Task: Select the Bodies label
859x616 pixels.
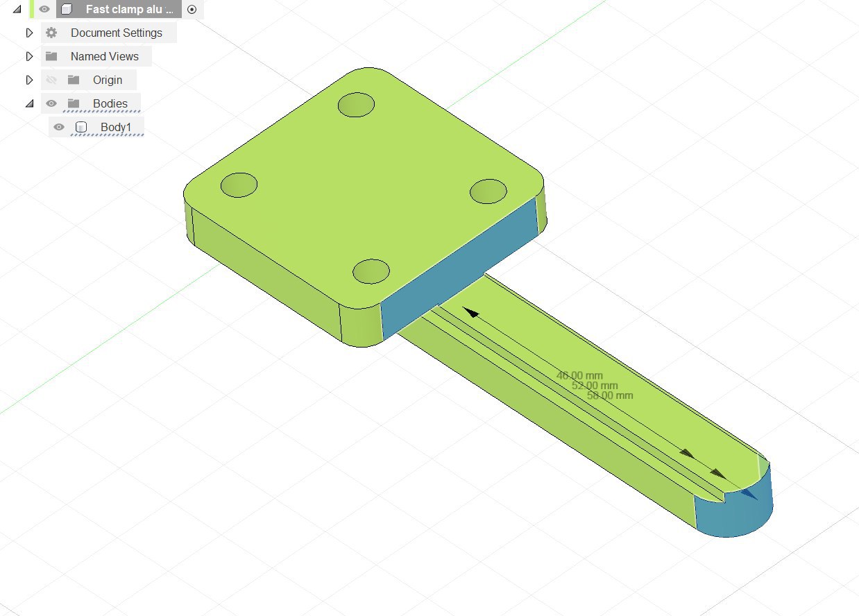Action: 110,103
